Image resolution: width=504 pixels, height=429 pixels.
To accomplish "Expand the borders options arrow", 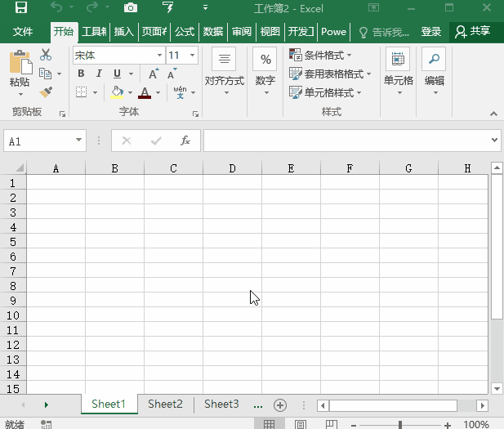I will (x=95, y=92).
